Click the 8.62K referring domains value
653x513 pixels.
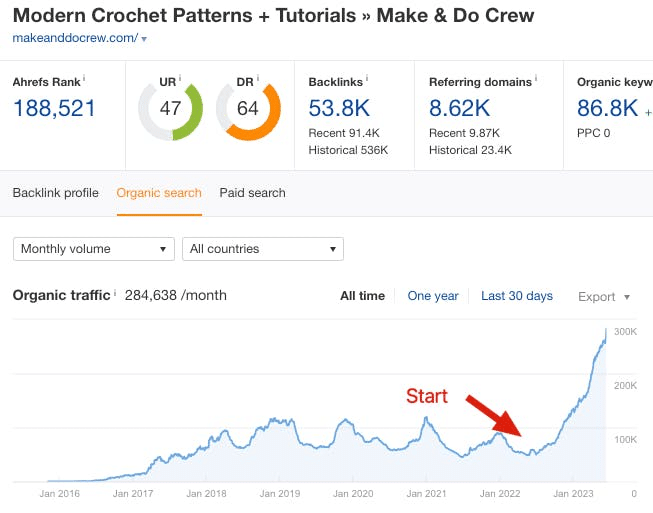coord(459,108)
